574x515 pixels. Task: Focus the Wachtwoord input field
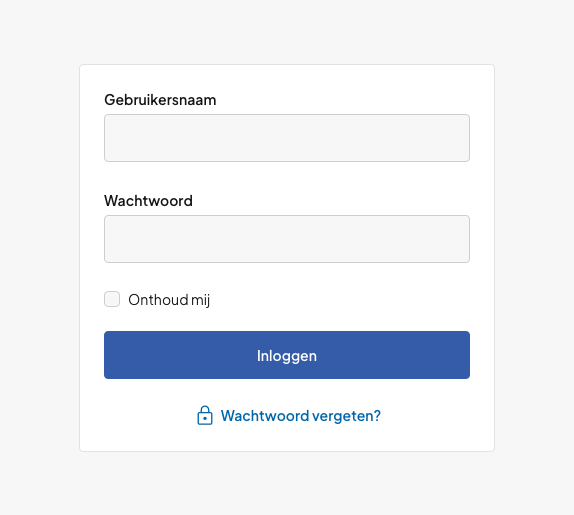287,239
